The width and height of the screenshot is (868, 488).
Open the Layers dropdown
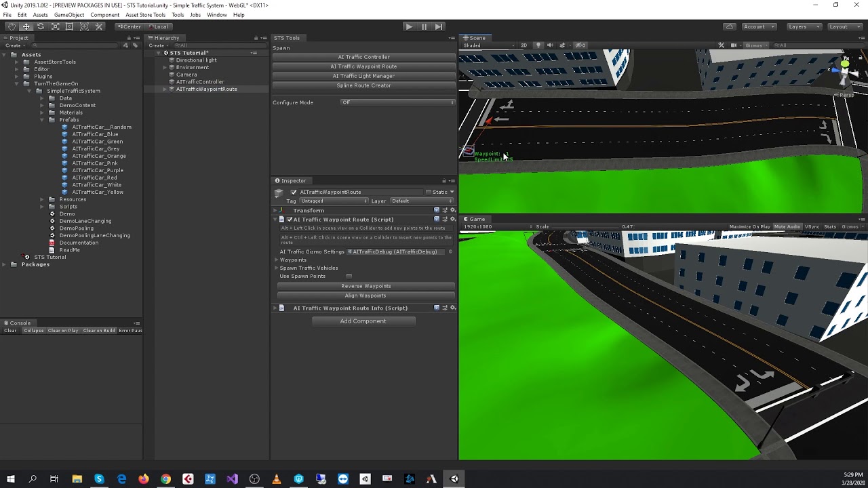pos(803,26)
